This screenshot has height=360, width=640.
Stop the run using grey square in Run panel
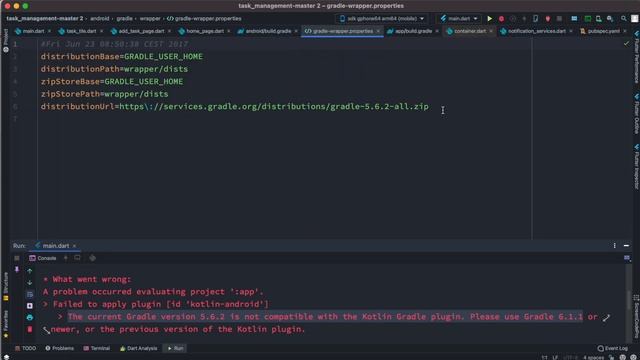click(x=17, y=258)
